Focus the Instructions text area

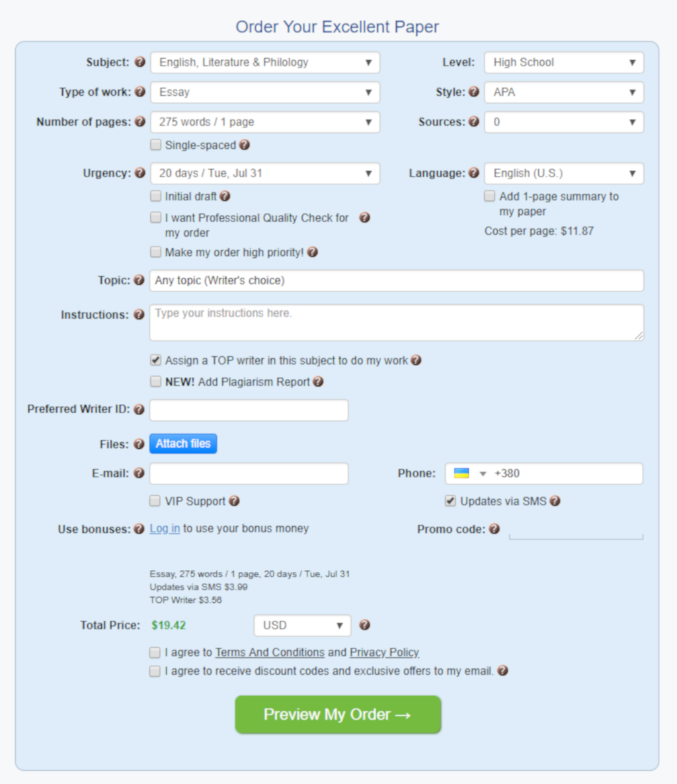point(397,323)
